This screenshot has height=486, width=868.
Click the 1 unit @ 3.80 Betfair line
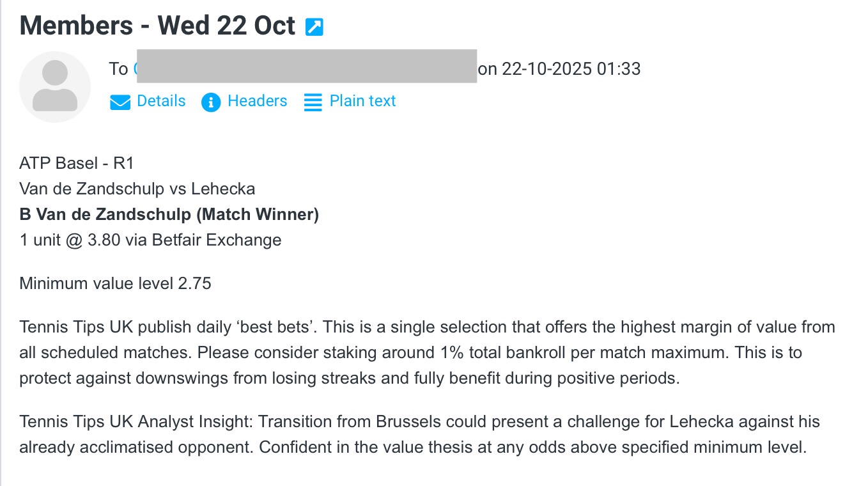(150, 240)
